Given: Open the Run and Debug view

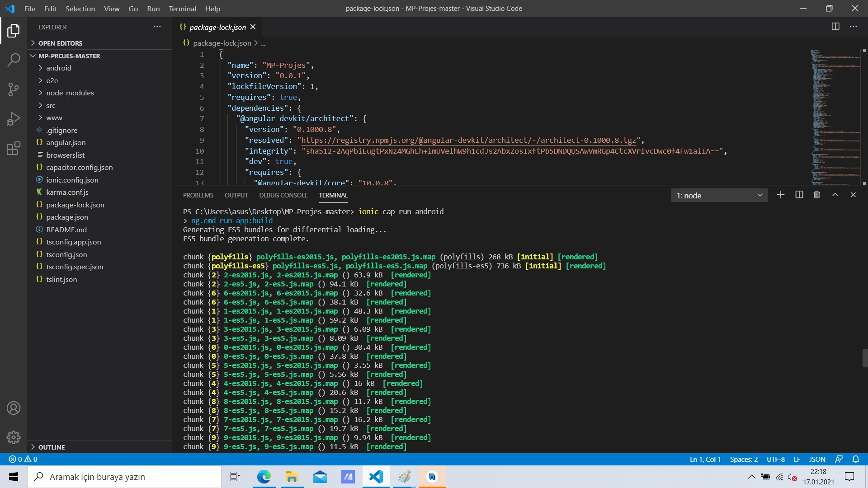Looking at the screenshot, I should tap(14, 119).
